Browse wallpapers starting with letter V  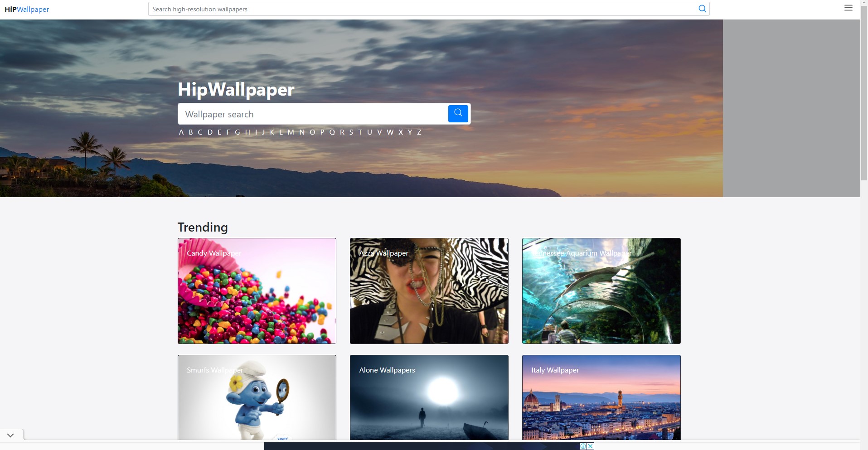pyautogui.click(x=379, y=132)
